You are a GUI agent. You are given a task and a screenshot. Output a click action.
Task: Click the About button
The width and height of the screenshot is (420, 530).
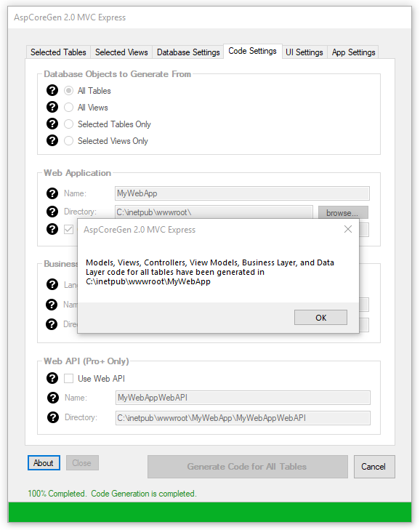coord(44,462)
